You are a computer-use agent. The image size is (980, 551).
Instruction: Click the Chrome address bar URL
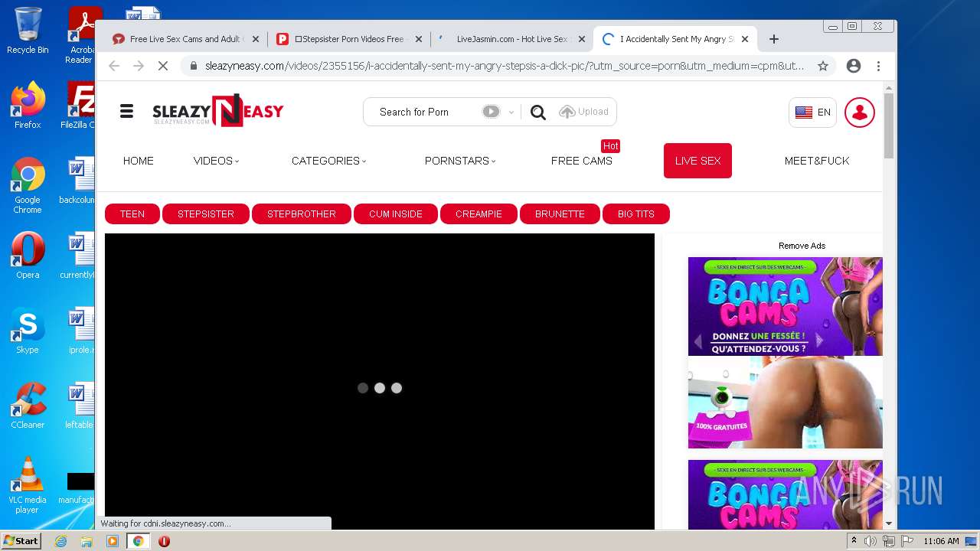505,66
